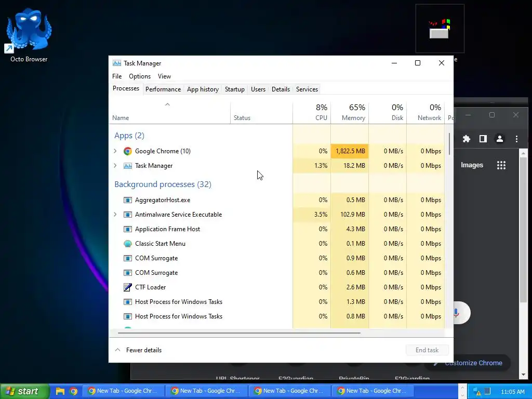The image size is (532, 399).
Task: Click the 11:05 AM system clock
Action: (x=512, y=392)
